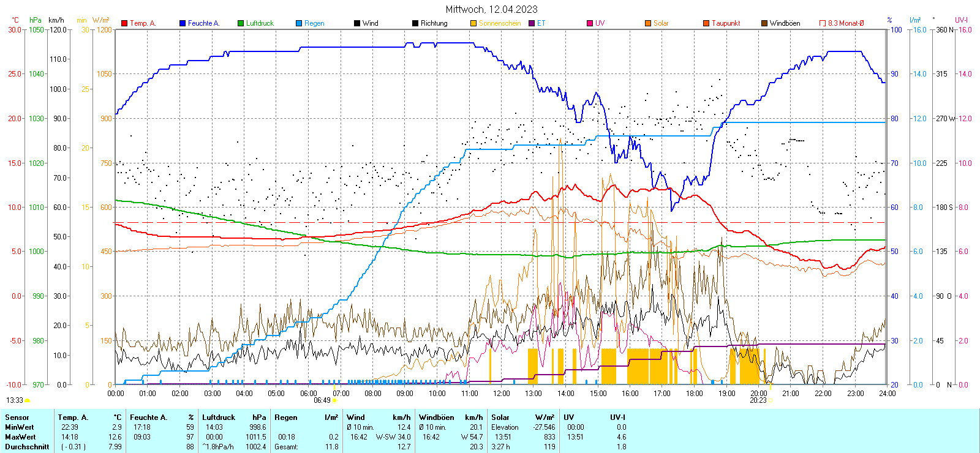Click the Sensor table header
The width and height of the screenshot is (980, 453).
(x=17, y=417)
